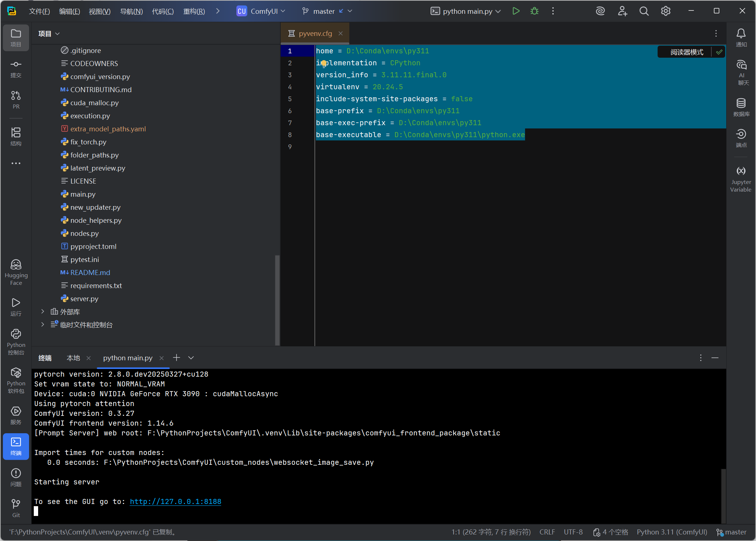
Task: Show more tool windows (three dots)
Action: coord(16,163)
